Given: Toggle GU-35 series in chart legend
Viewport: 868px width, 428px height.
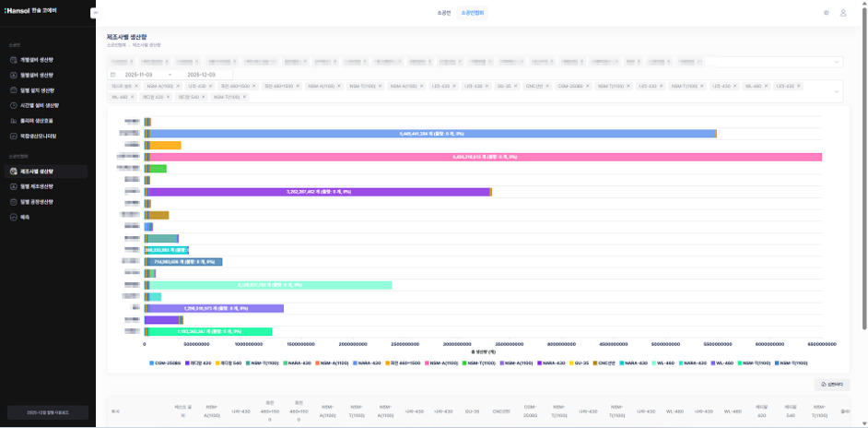Looking at the screenshot, I should pyautogui.click(x=580, y=363).
